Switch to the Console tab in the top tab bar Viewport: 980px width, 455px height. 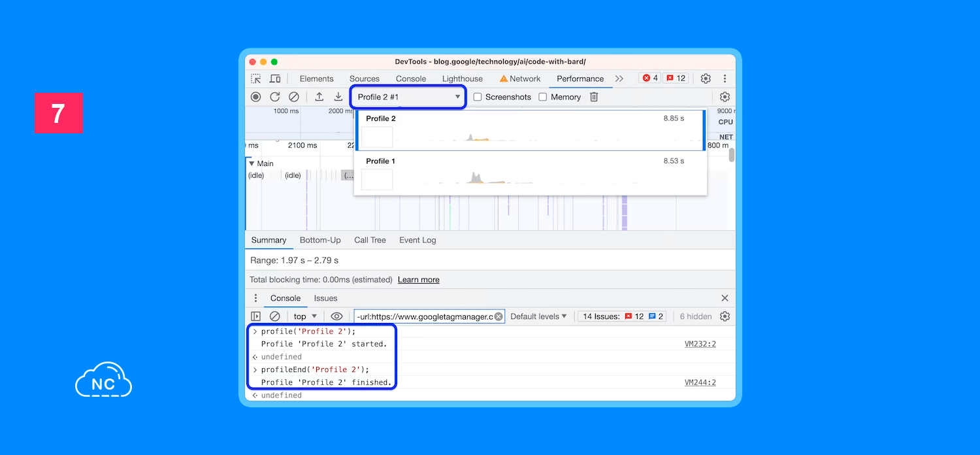(411, 78)
